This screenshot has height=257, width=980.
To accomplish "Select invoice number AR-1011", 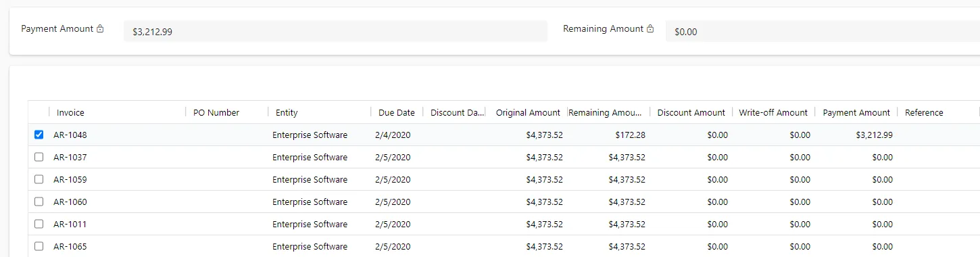I will [70, 224].
